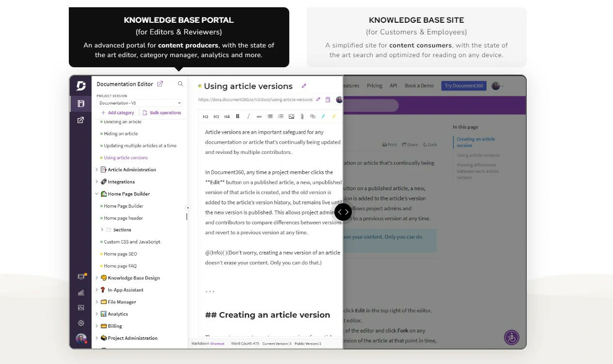Image resolution: width=613 pixels, height=364 pixels.
Task: Open 'Updating multiple articles at a time'
Action: point(140,146)
